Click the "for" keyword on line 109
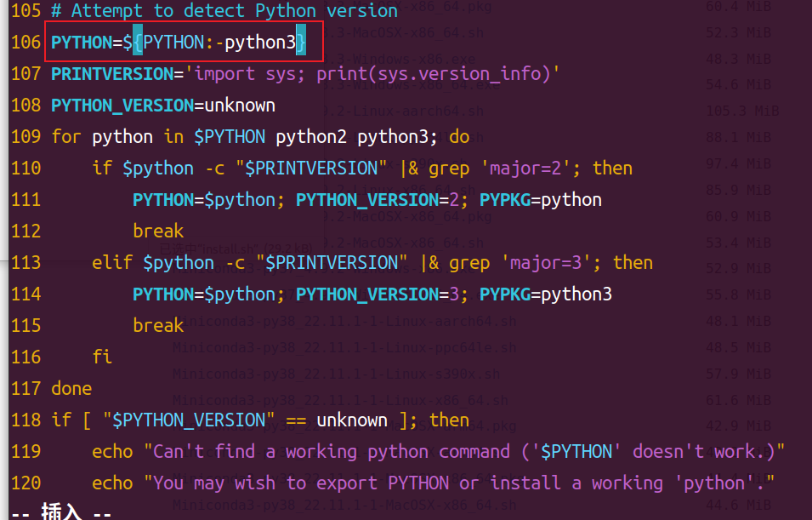 (x=66, y=136)
